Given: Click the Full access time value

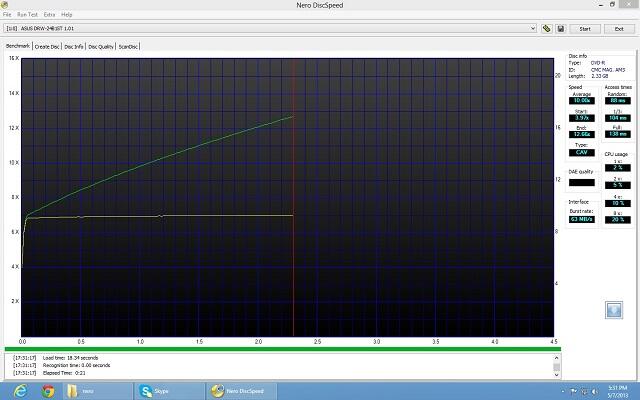Looking at the screenshot, I should pyautogui.click(x=618, y=134).
